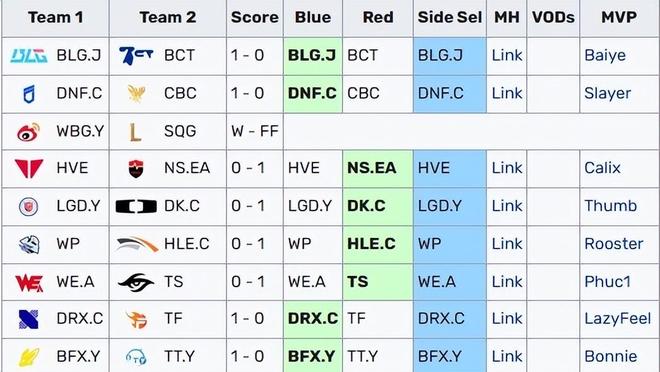Screen dimensions: 660x372
Task: Click the HVE red logo icon
Action: pyautogui.click(x=29, y=168)
